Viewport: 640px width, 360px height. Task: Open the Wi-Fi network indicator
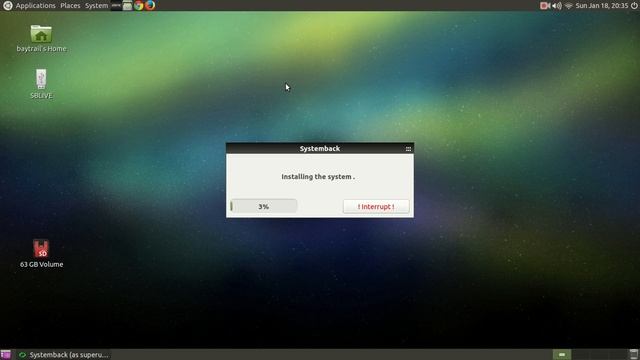569,6
